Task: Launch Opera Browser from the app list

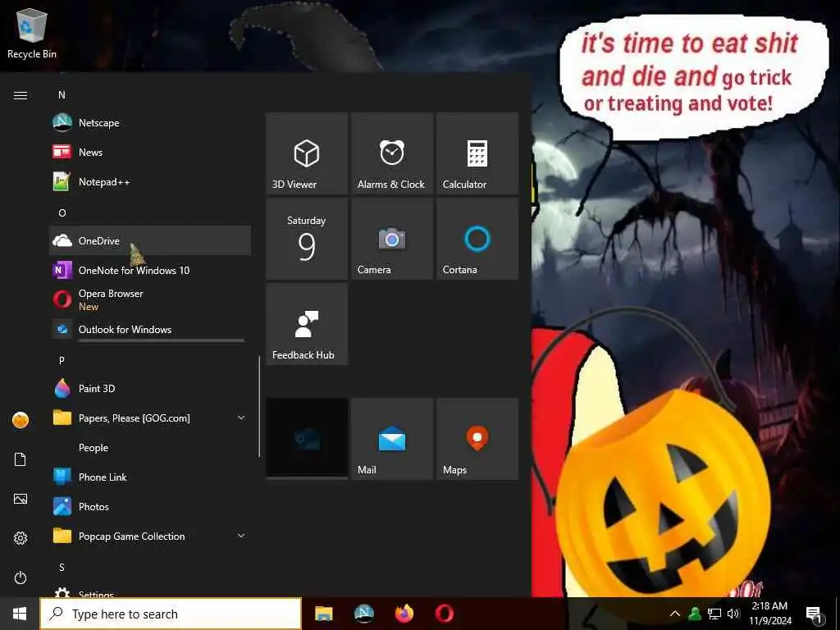Action: coord(149,299)
